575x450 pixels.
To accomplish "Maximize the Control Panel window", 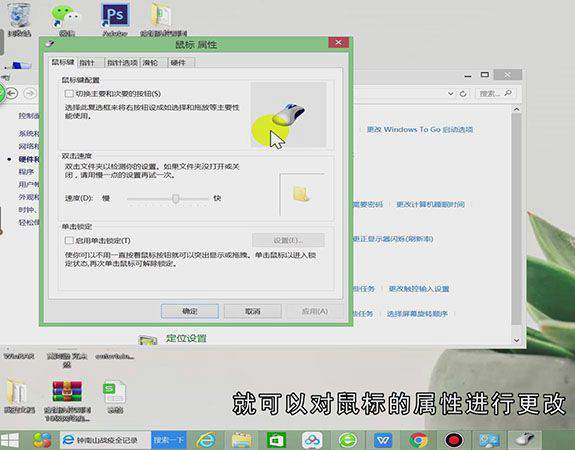I will (485, 75).
